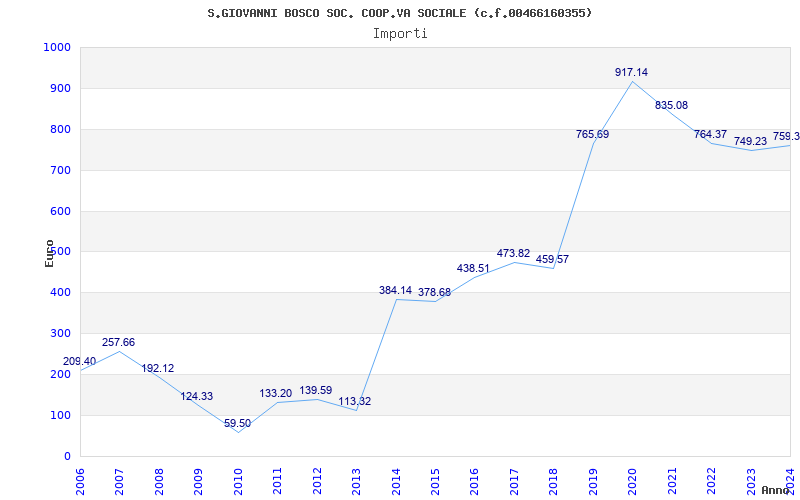Click the 2007 year label

[x=119, y=481]
